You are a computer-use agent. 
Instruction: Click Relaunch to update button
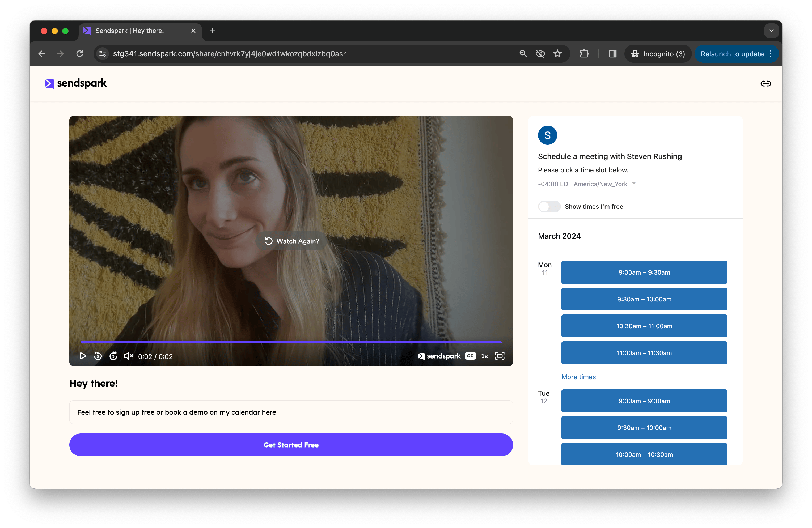point(732,54)
